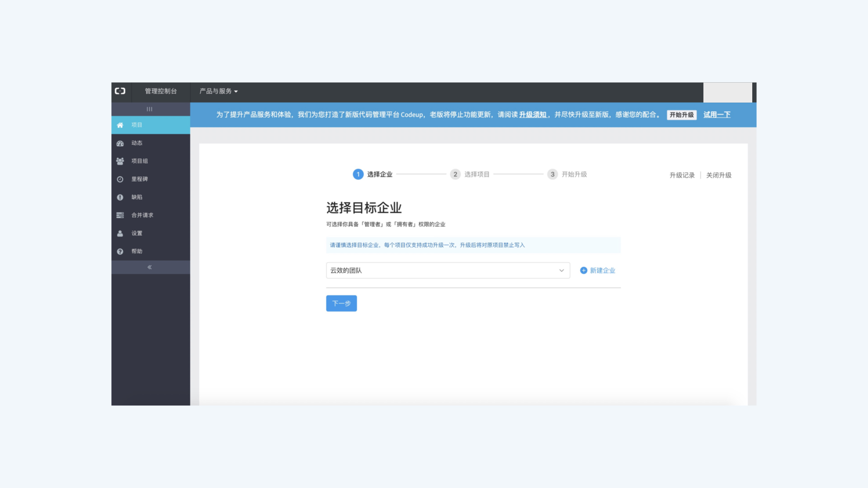Collapse the left sidebar navigation panel
Screen dimensions: 868x488
click(x=150, y=267)
